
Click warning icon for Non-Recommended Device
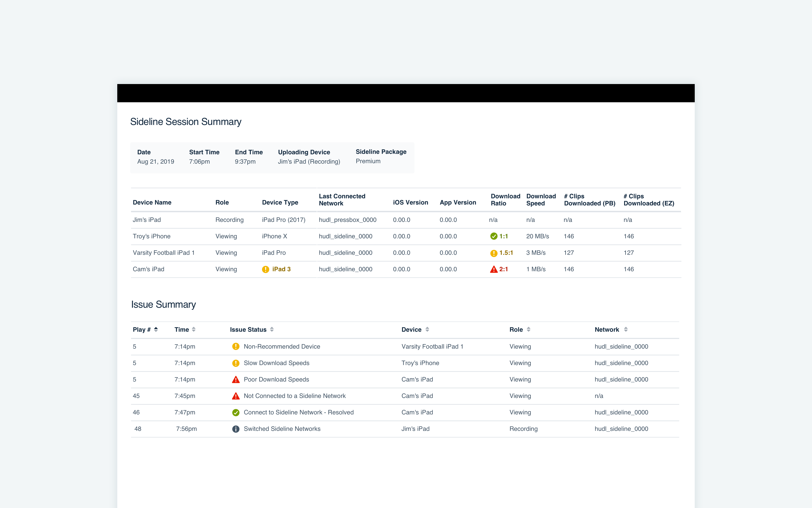click(x=236, y=346)
